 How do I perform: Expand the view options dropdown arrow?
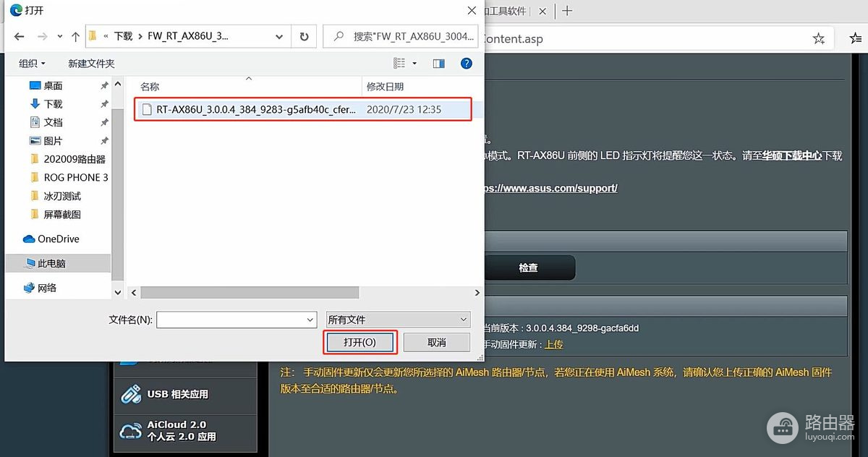[x=414, y=64]
